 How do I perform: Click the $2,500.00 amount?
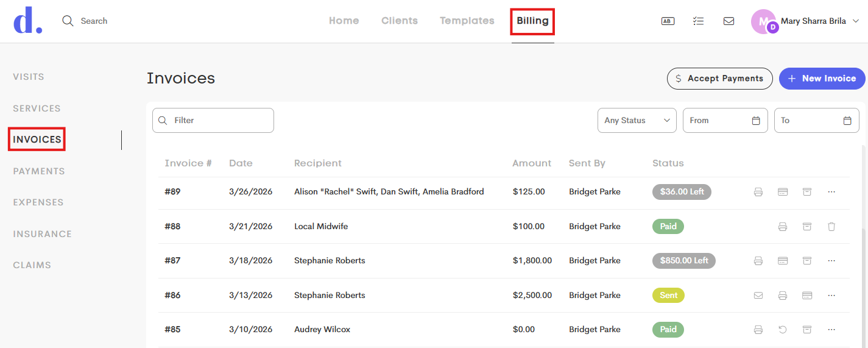click(532, 296)
